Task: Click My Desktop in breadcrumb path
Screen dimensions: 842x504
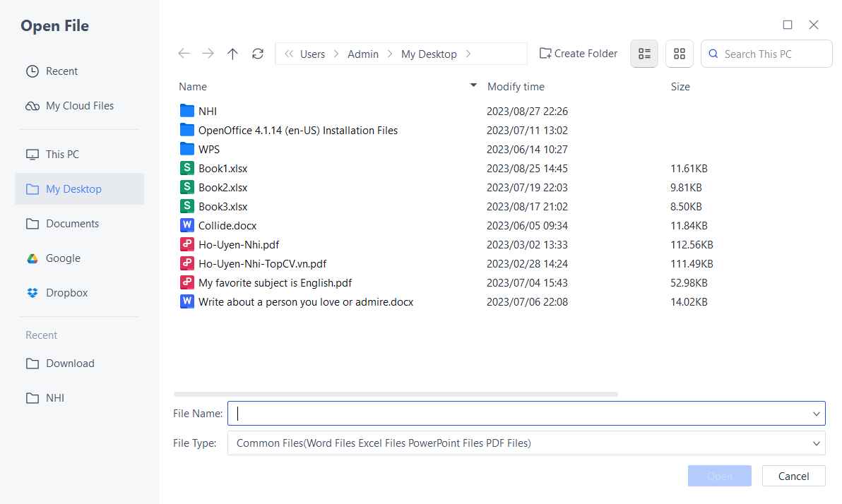Action: click(x=429, y=54)
